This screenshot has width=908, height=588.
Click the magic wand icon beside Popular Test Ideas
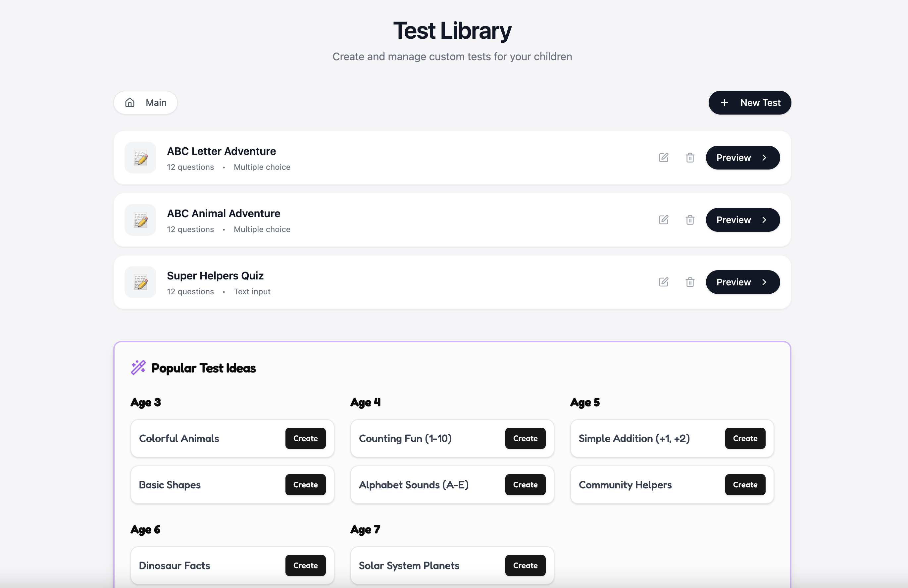click(138, 367)
